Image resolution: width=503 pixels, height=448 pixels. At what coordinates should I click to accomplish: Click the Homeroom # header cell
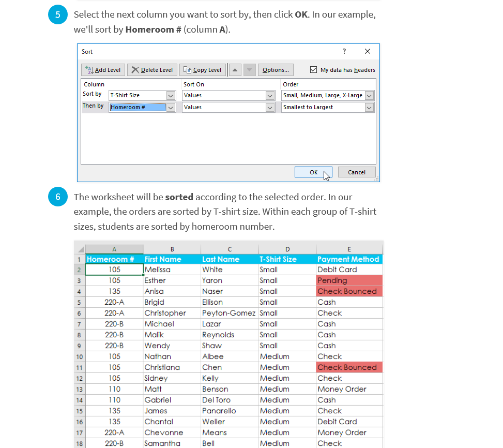tap(114, 259)
